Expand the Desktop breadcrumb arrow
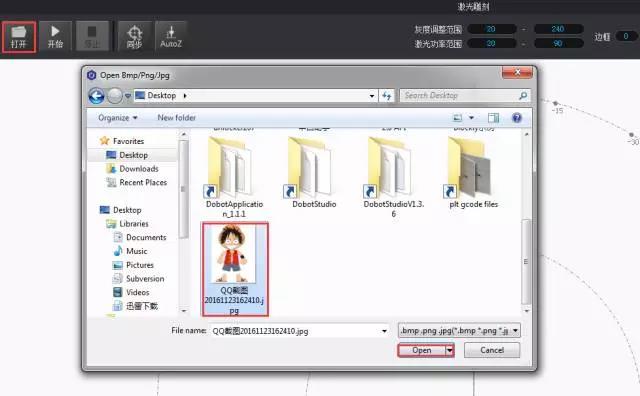640x396 pixels. pyautogui.click(x=185, y=96)
